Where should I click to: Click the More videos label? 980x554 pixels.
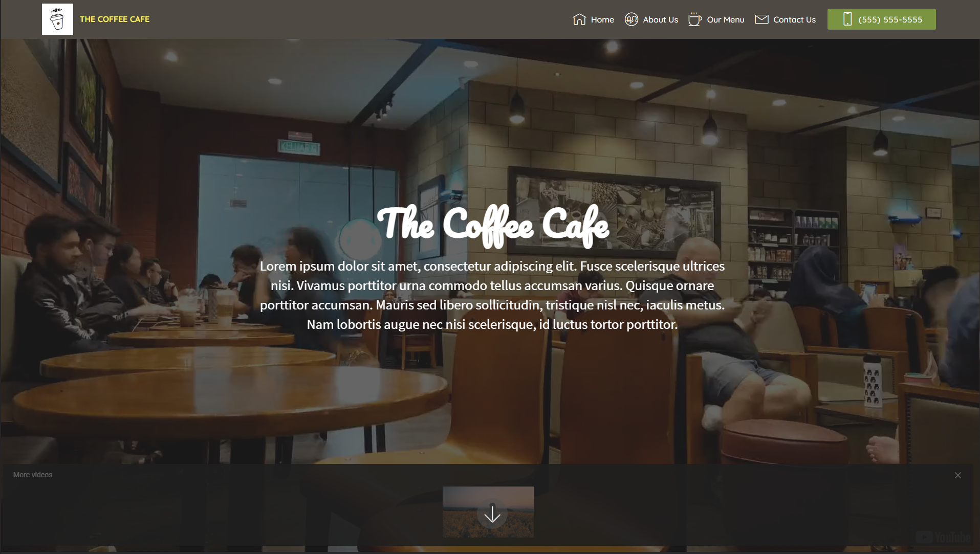click(33, 475)
